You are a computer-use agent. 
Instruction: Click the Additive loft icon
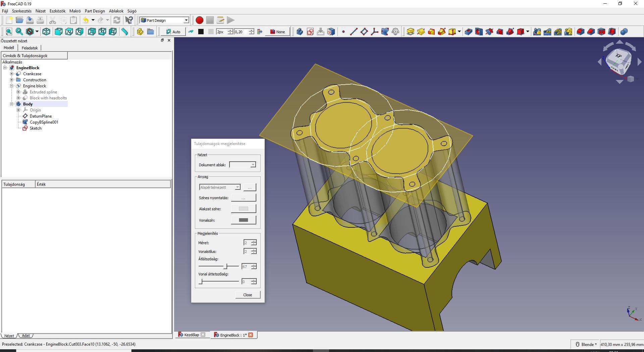(431, 32)
